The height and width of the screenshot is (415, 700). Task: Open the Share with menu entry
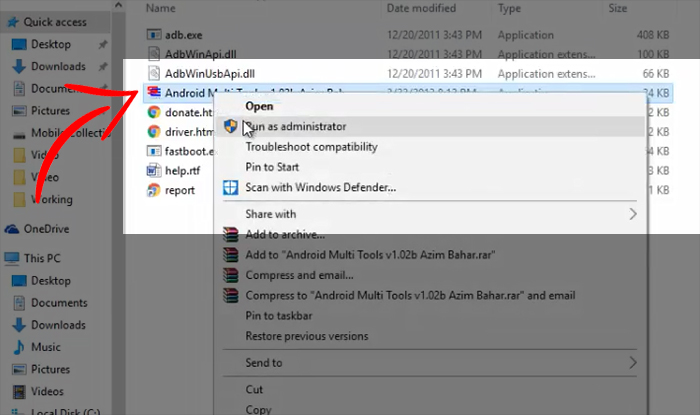click(271, 214)
